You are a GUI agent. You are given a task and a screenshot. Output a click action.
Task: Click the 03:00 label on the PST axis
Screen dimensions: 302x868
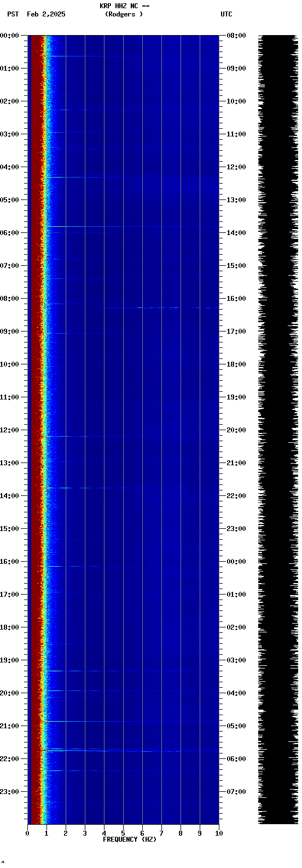[x=9, y=134]
